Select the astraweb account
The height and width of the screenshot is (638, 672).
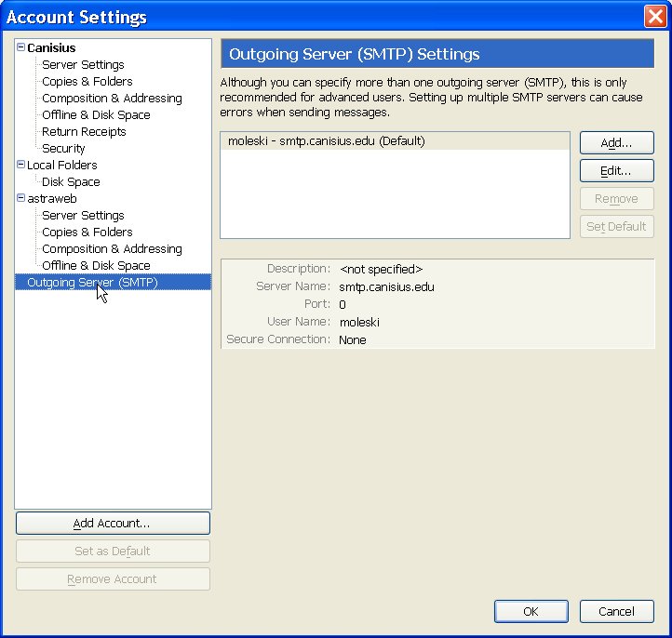pyautogui.click(x=52, y=198)
